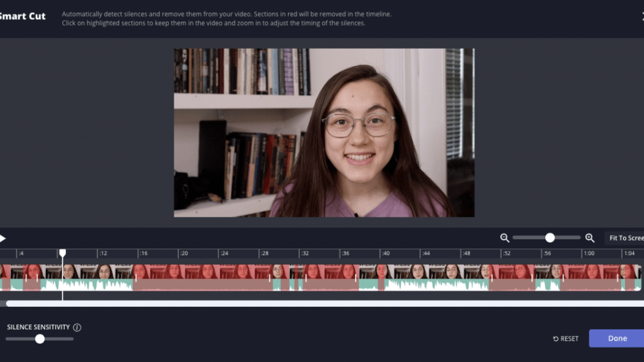The width and height of the screenshot is (644, 362).
Task: Click the Fit To Screen button
Action: coord(626,238)
